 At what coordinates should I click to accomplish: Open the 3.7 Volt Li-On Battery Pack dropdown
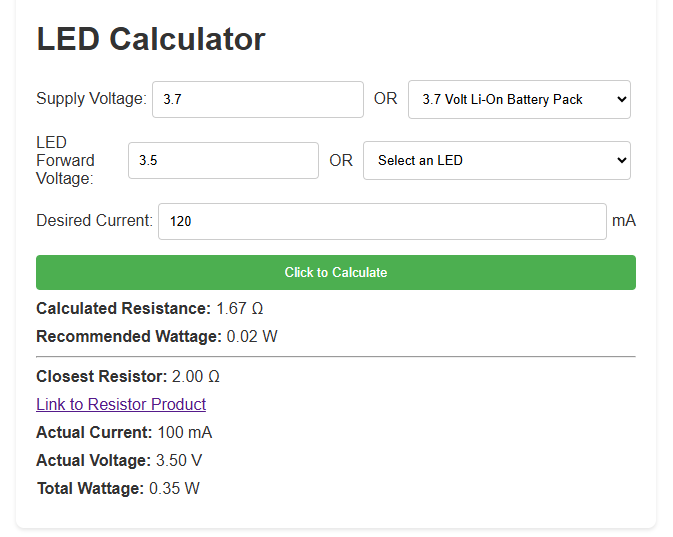519,100
